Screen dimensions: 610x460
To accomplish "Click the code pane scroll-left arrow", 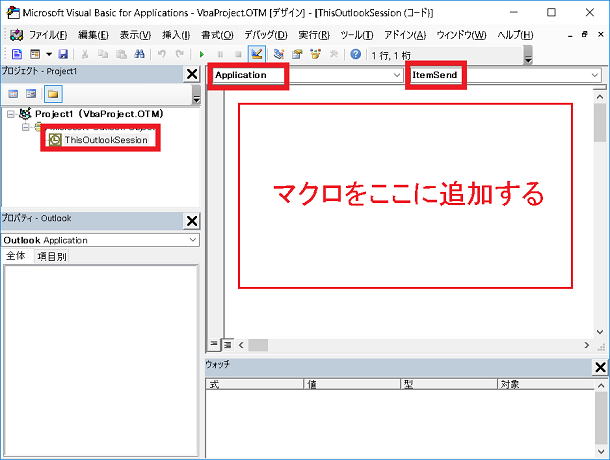I will (241, 345).
